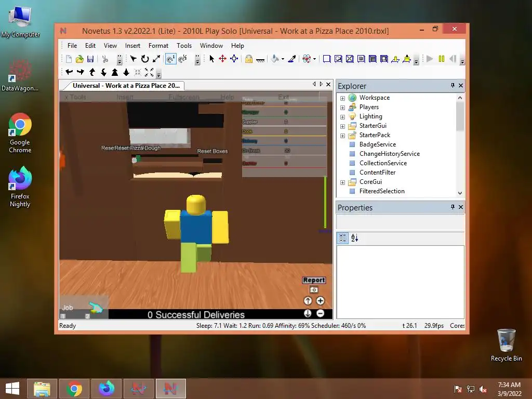This screenshot has width=532, height=399.
Task: Select the Weld surface X-box icon
Action: coord(350,59)
